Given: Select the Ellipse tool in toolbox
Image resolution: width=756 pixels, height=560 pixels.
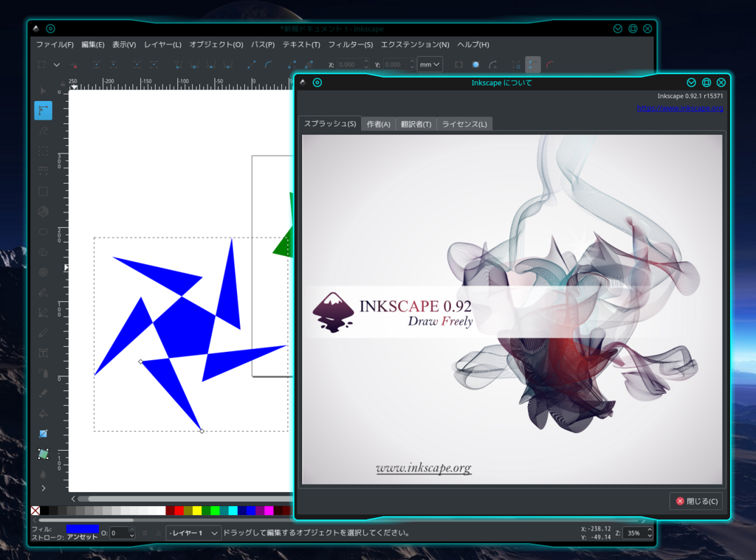Looking at the screenshot, I should [43, 232].
